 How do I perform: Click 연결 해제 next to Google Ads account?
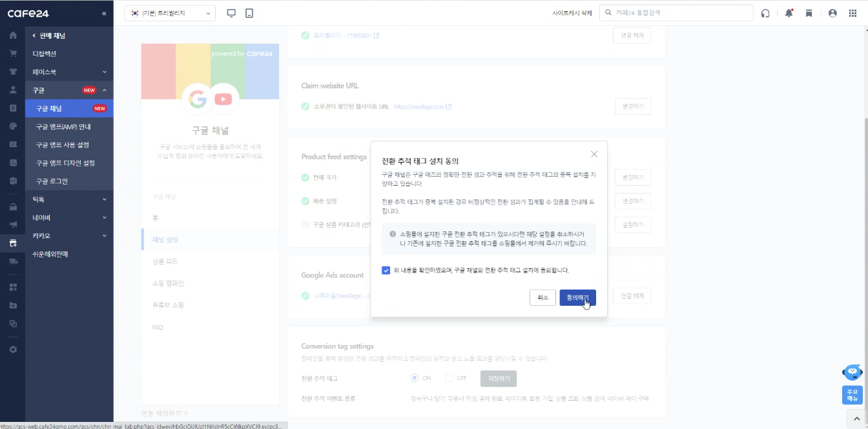tap(632, 296)
